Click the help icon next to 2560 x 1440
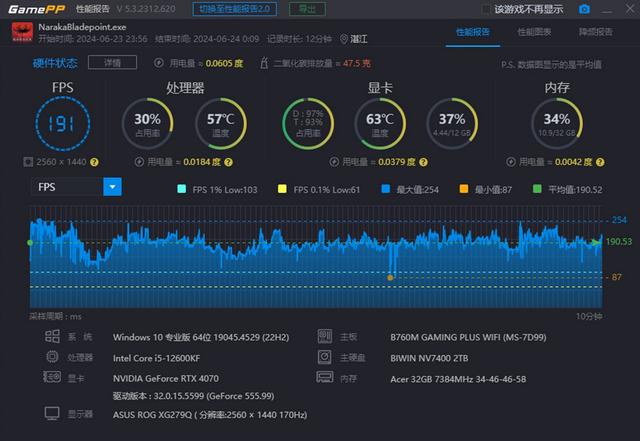 94,162
